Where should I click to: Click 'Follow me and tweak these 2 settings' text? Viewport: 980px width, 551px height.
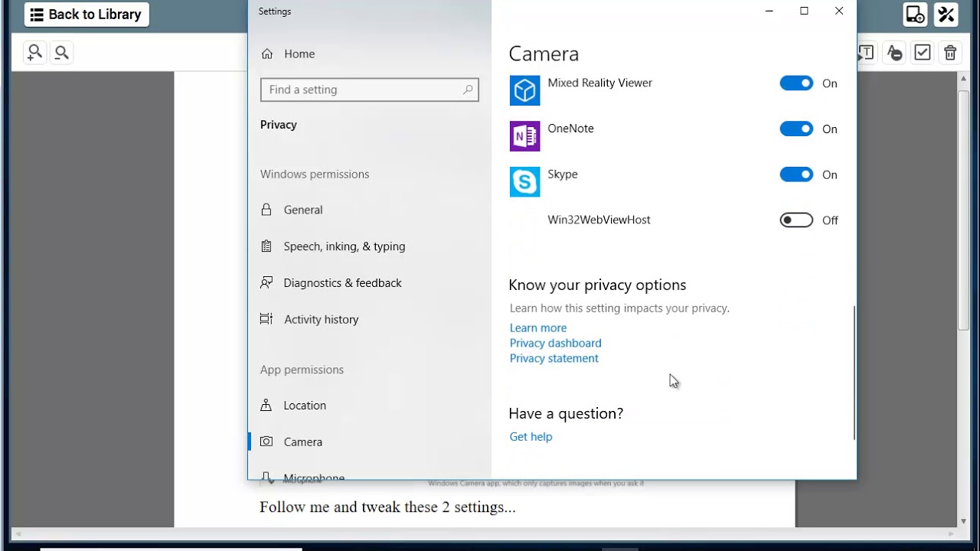pos(387,507)
